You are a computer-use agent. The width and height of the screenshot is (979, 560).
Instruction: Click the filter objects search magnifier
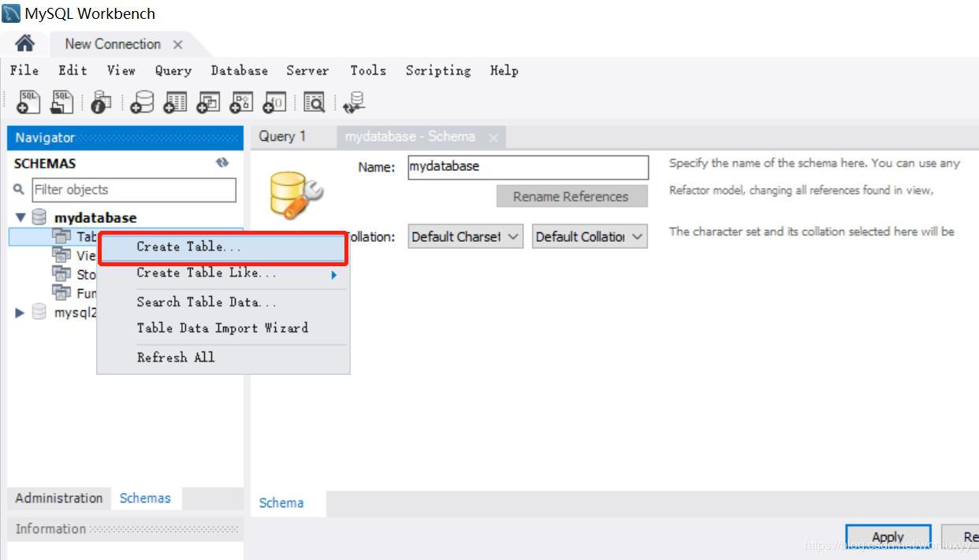(19, 190)
